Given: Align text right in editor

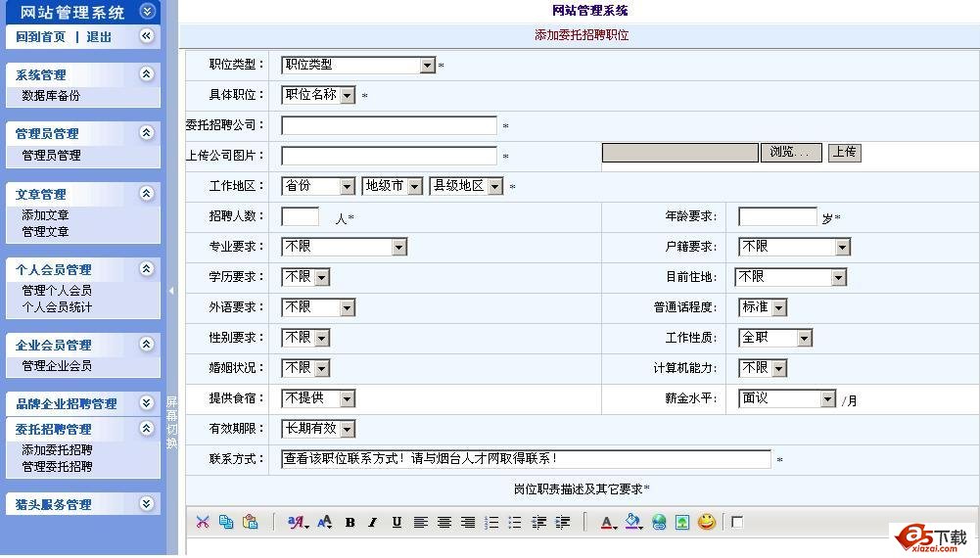Looking at the screenshot, I should point(468,523).
